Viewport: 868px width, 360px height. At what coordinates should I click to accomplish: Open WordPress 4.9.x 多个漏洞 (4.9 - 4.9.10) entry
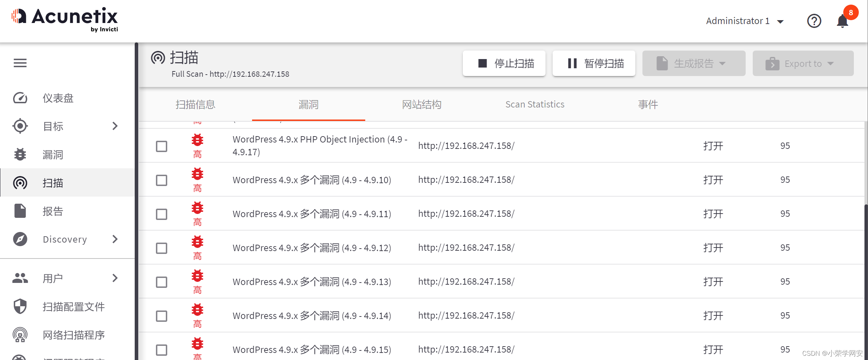(x=312, y=180)
